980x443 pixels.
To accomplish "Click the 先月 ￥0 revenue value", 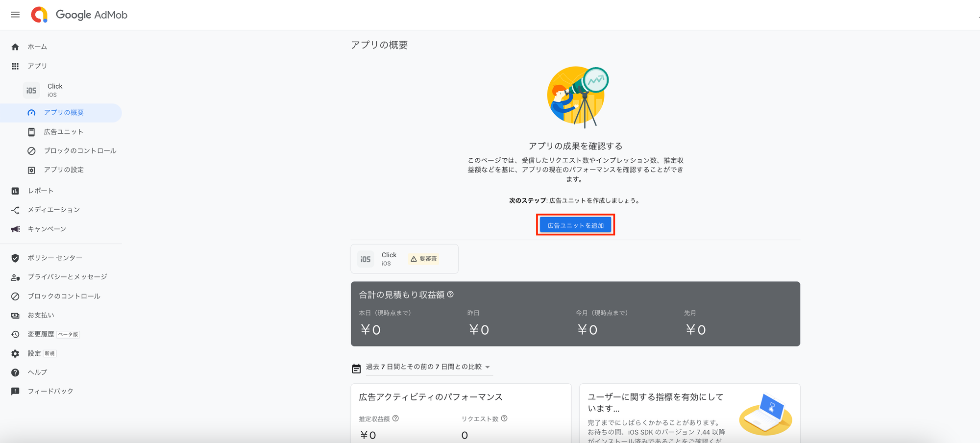I will click(x=695, y=330).
